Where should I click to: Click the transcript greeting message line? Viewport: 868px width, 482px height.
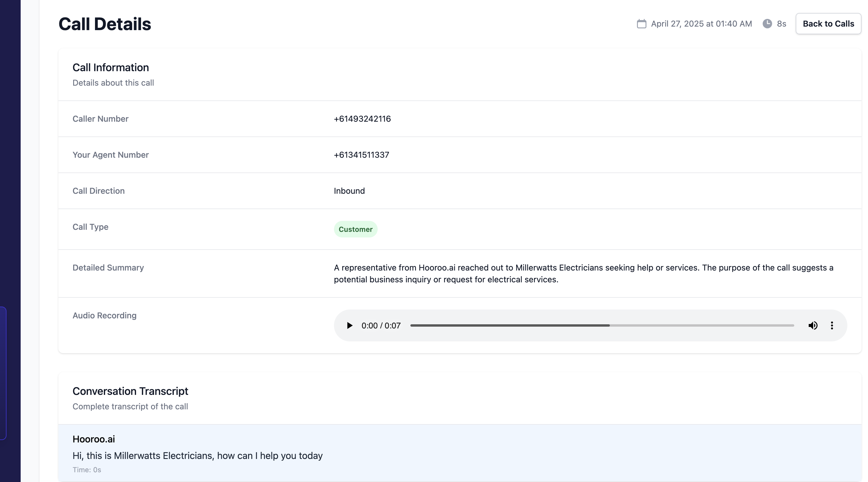point(197,456)
